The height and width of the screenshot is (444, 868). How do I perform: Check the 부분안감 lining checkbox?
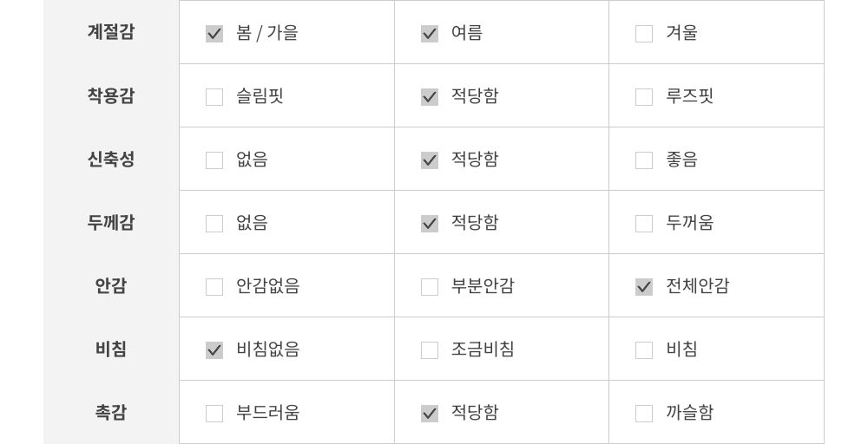tap(430, 287)
